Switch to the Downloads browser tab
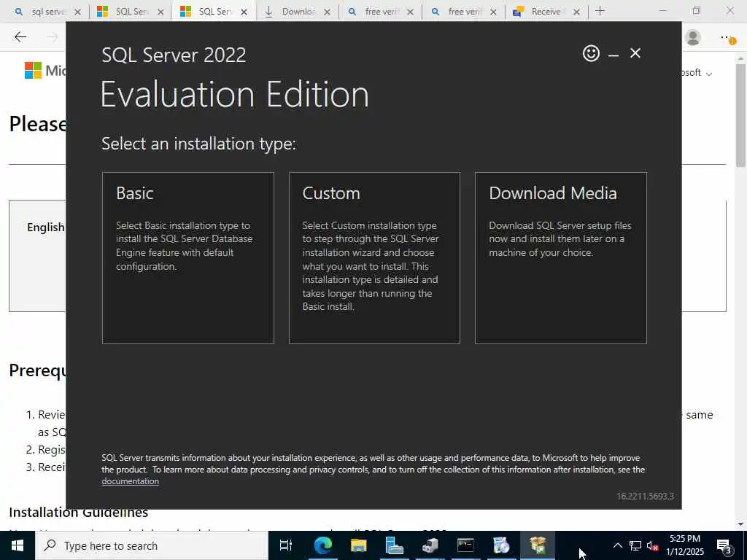Screen dimensions: 747x560 point(296,12)
